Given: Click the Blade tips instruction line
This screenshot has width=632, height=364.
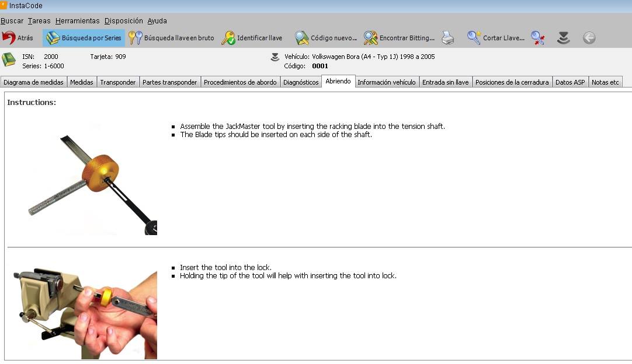Looking at the screenshot, I should 276,135.
